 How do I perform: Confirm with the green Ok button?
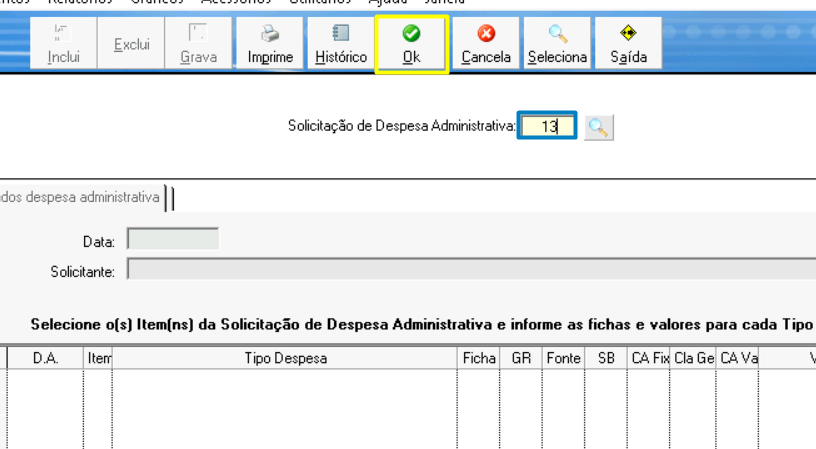[411, 44]
